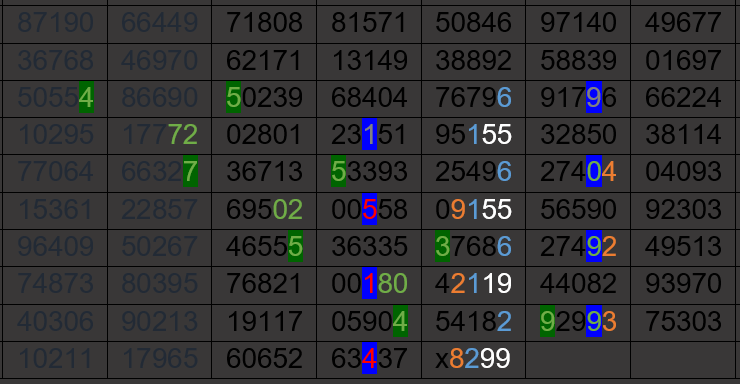This screenshot has height=384, width=740.
Task: Select the cell containing 71808
Action: [264, 24]
